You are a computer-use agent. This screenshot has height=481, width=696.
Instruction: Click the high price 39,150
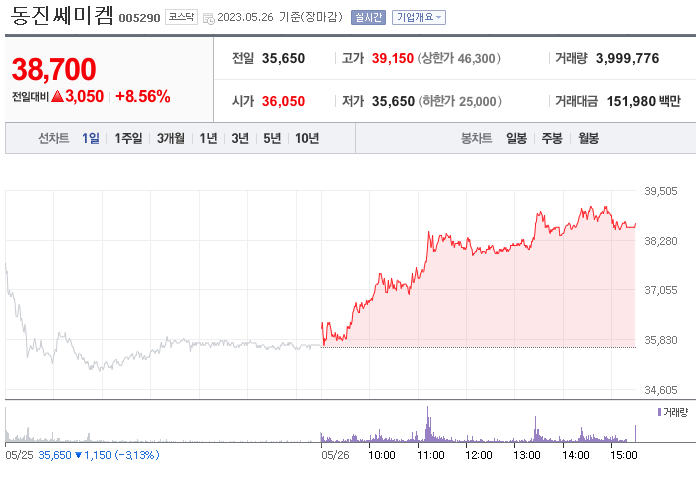[393, 58]
